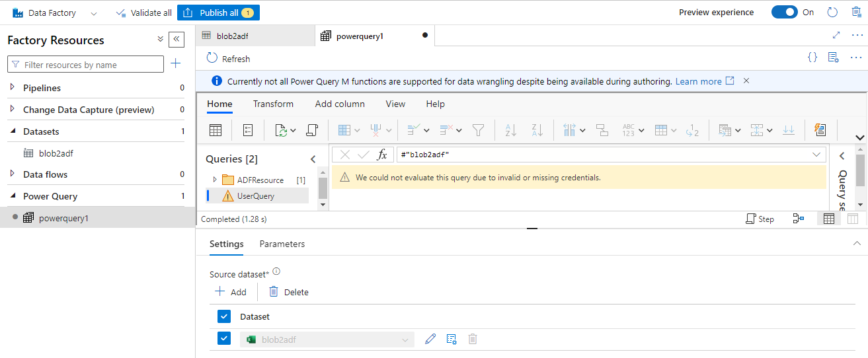This screenshot has height=358, width=868.
Task: Click Validate all
Action: click(143, 13)
